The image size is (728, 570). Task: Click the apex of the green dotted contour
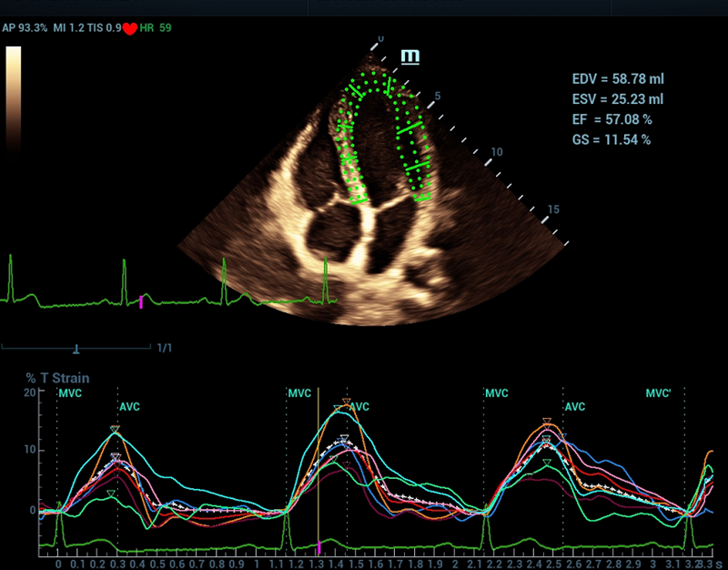pyautogui.click(x=375, y=75)
